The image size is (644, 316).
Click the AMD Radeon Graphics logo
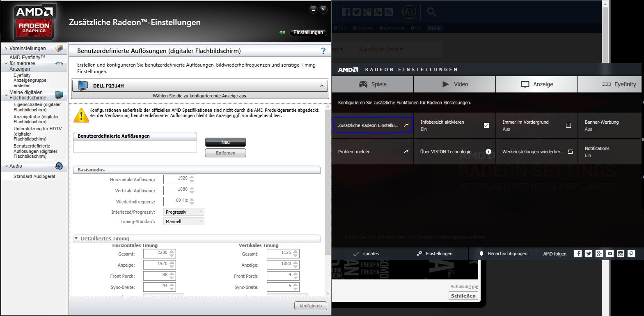tap(34, 21)
